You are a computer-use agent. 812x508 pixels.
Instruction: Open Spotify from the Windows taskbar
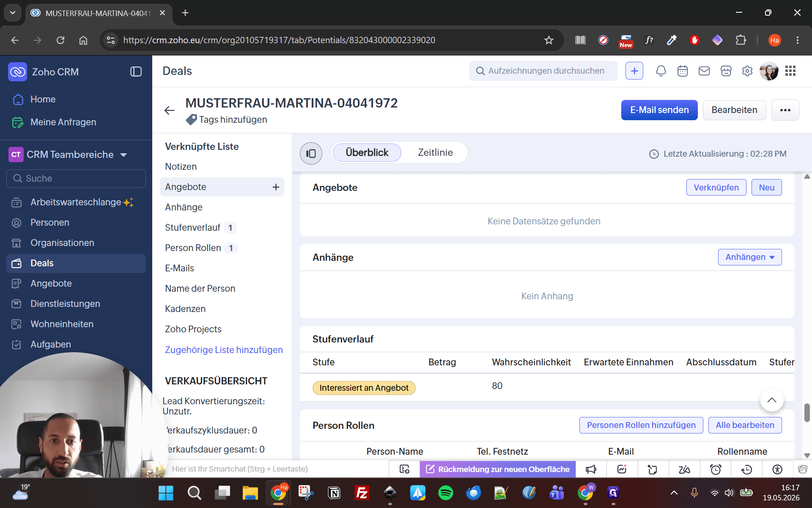point(446,493)
